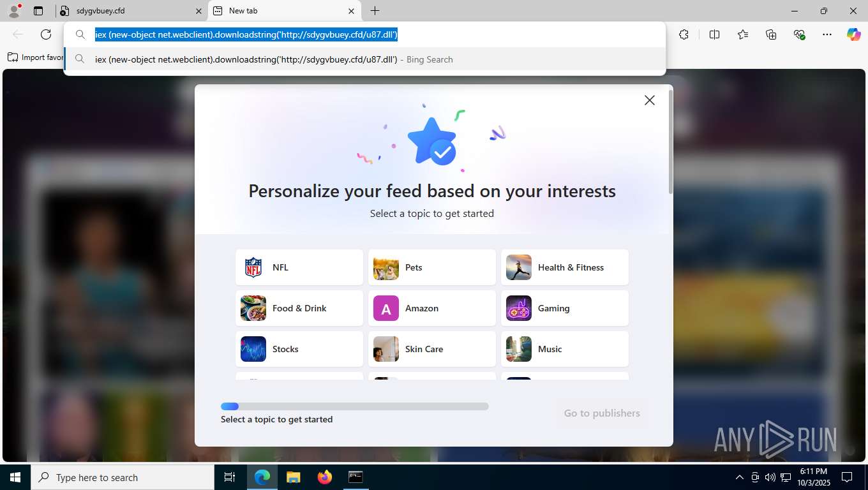Open the Windows Start menu

pyautogui.click(x=15, y=477)
